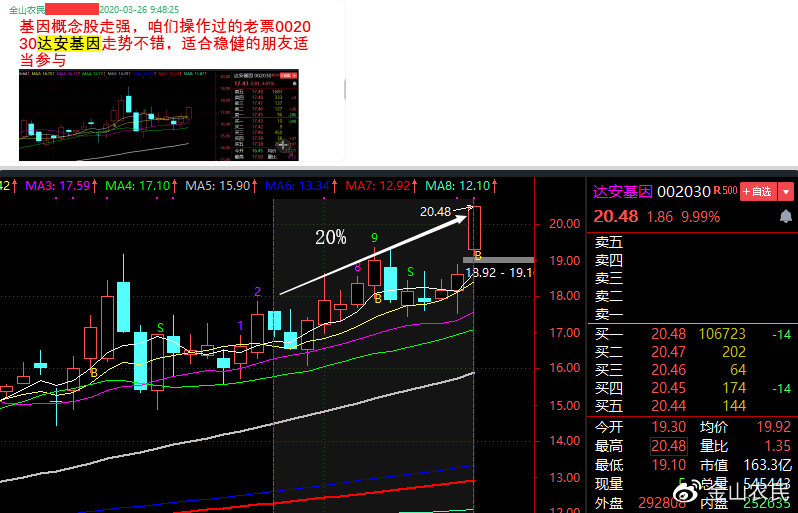
Task: Click the 卖五 sell-five row label
Action: [609, 242]
